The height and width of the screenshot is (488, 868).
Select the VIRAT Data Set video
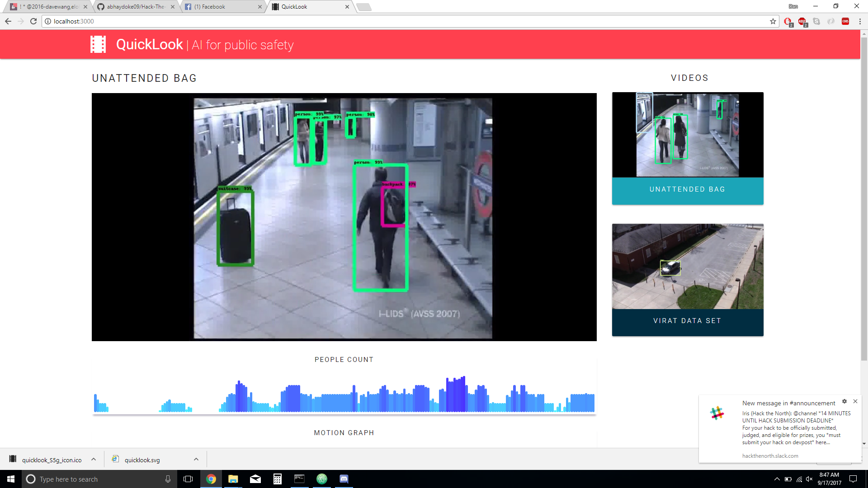pos(688,280)
